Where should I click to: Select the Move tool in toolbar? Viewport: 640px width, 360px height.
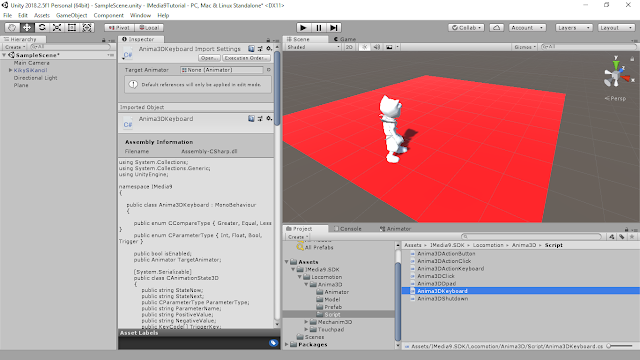[x=27, y=27]
